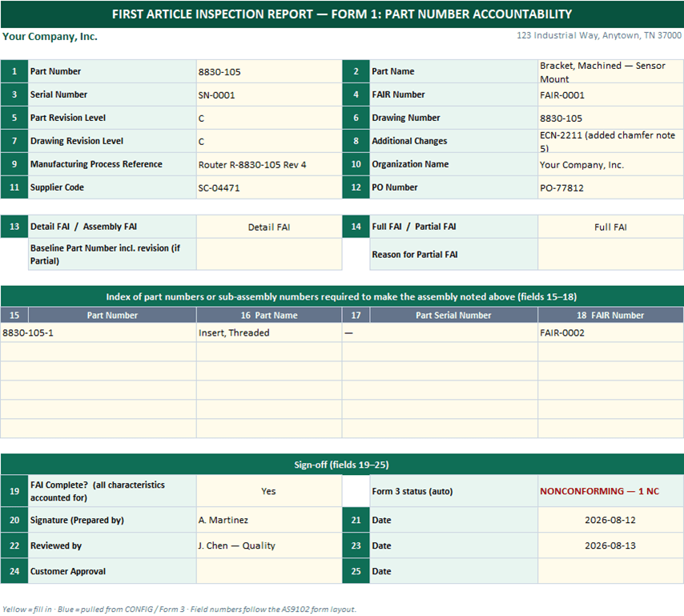Click Additional Changes cell ECN-2211

point(610,141)
